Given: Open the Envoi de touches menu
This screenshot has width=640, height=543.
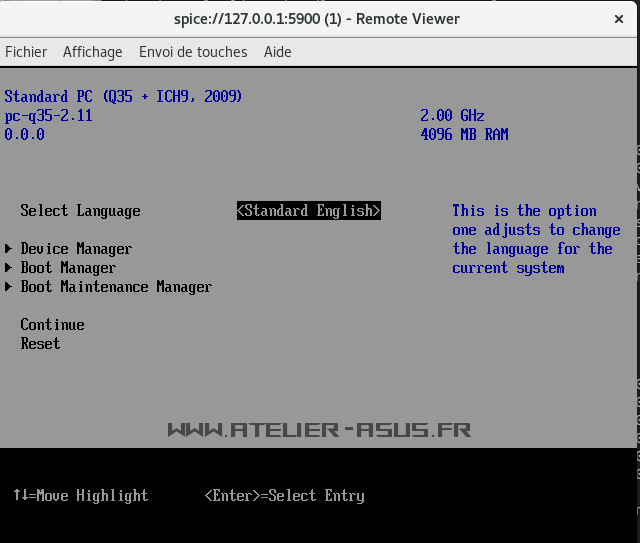Looking at the screenshot, I should [x=193, y=52].
